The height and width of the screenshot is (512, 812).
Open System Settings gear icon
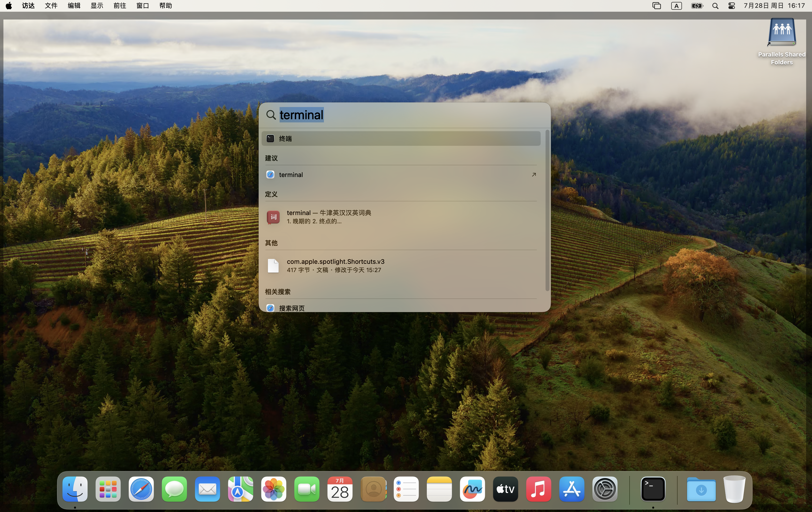[605, 489]
